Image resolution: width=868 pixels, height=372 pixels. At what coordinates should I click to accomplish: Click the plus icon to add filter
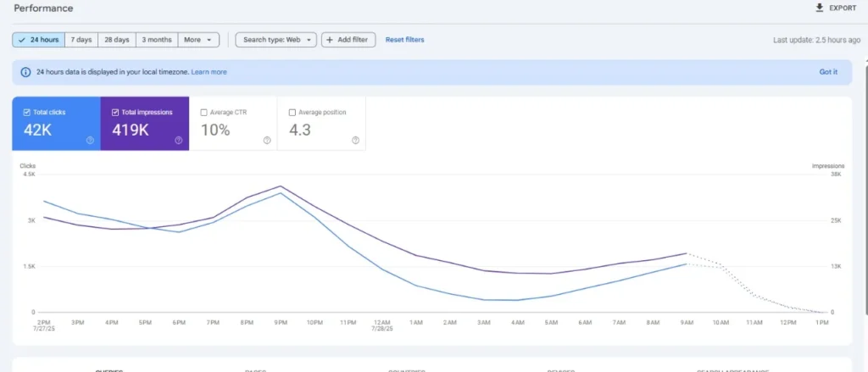(330, 40)
